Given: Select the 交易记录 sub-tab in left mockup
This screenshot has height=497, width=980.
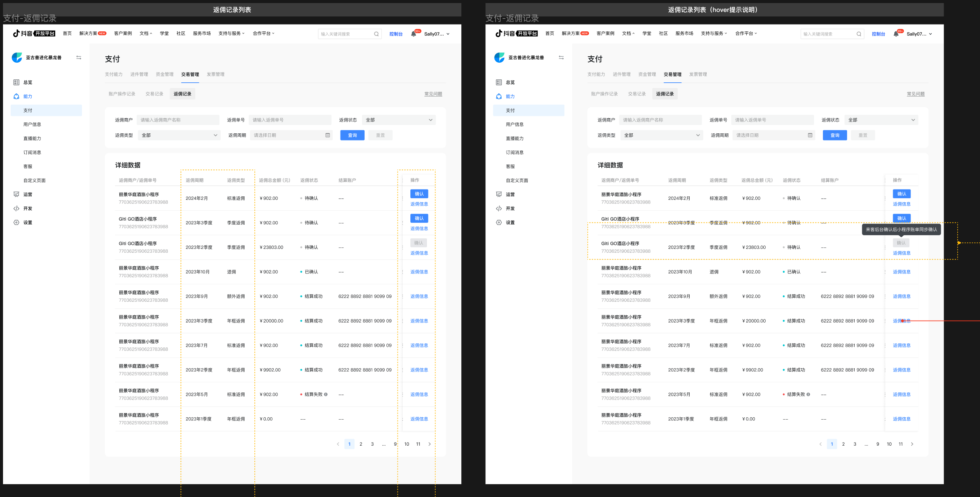Looking at the screenshot, I should click(154, 94).
